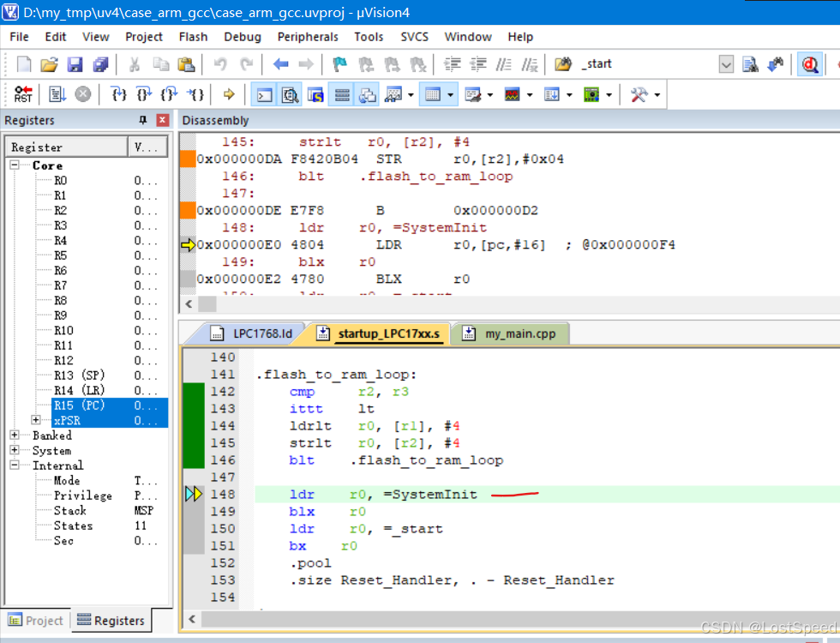Toggle the Call Stack window button

(368, 95)
